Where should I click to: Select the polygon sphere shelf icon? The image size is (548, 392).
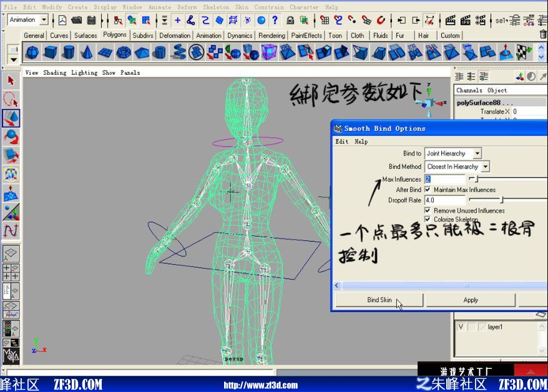point(32,53)
